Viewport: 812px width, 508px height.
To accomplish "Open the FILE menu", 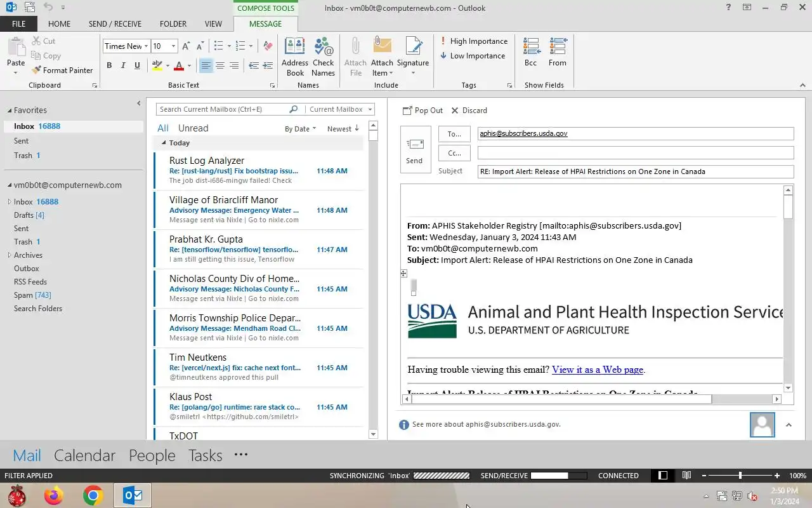I will (x=19, y=24).
